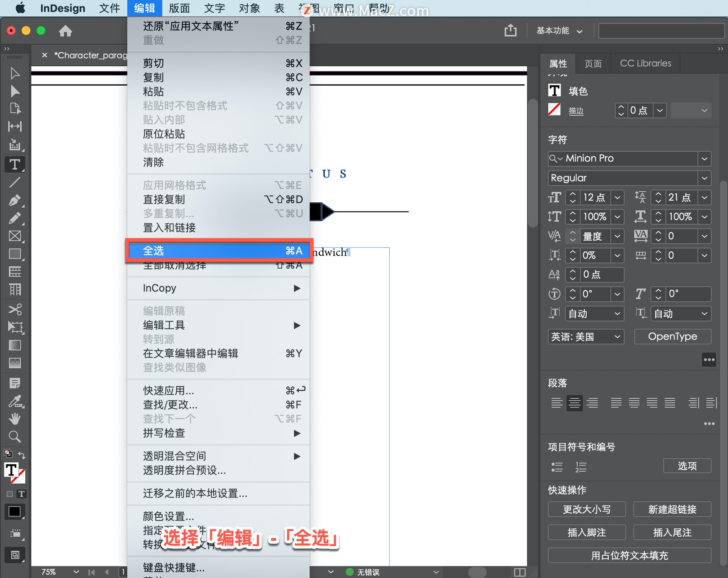
Task: Select the Direct Selection tool
Action: [x=15, y=91]
